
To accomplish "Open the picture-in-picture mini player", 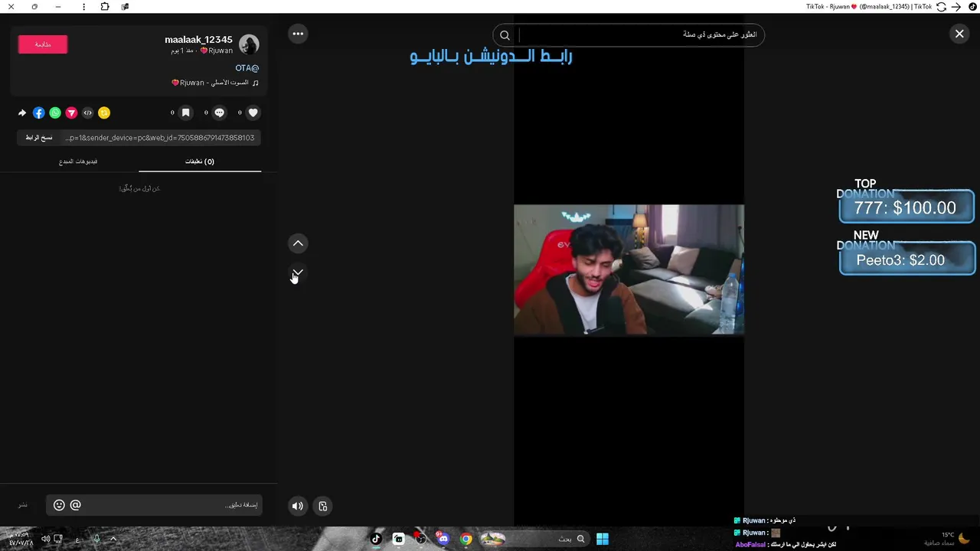I will click(323, 506).
